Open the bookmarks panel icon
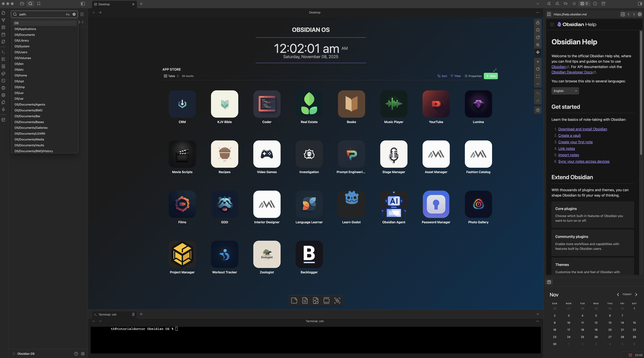 click(x=39, y=4)
